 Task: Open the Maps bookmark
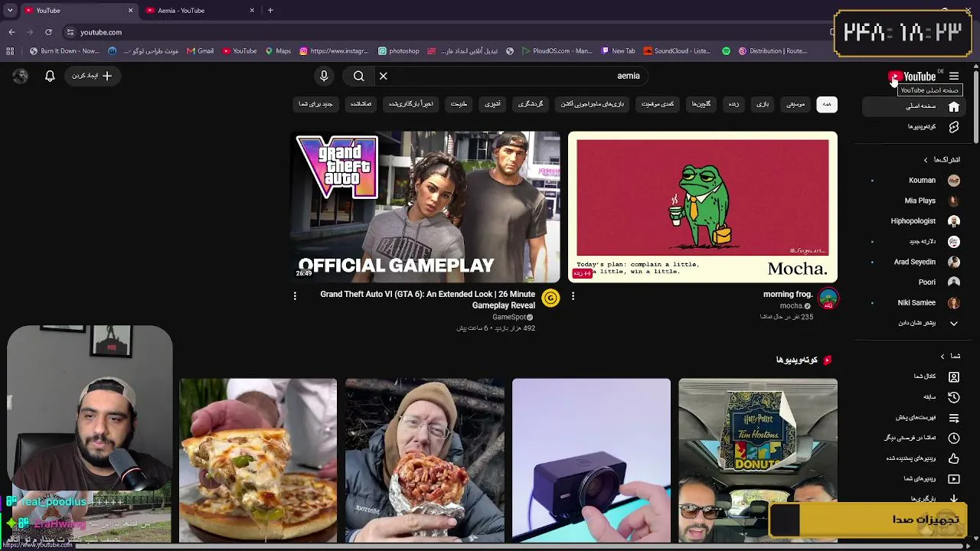[x=278, y=51]
